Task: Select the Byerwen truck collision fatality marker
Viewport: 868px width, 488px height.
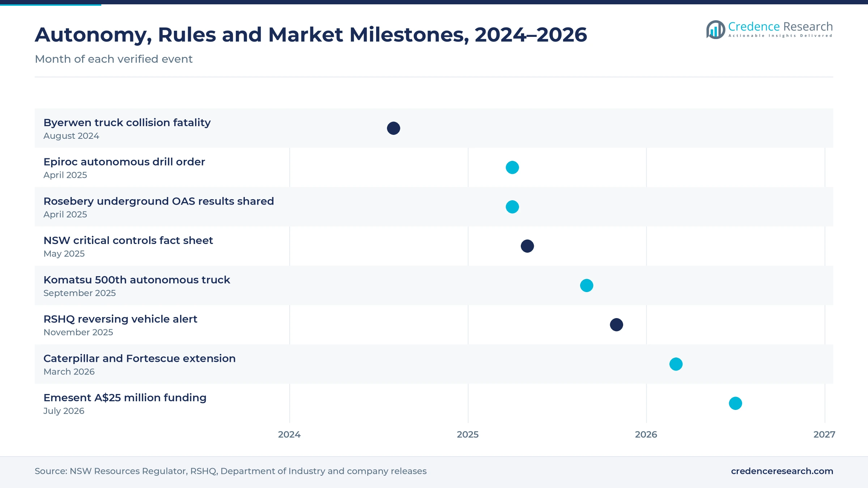Action: [x=393, y=128]
